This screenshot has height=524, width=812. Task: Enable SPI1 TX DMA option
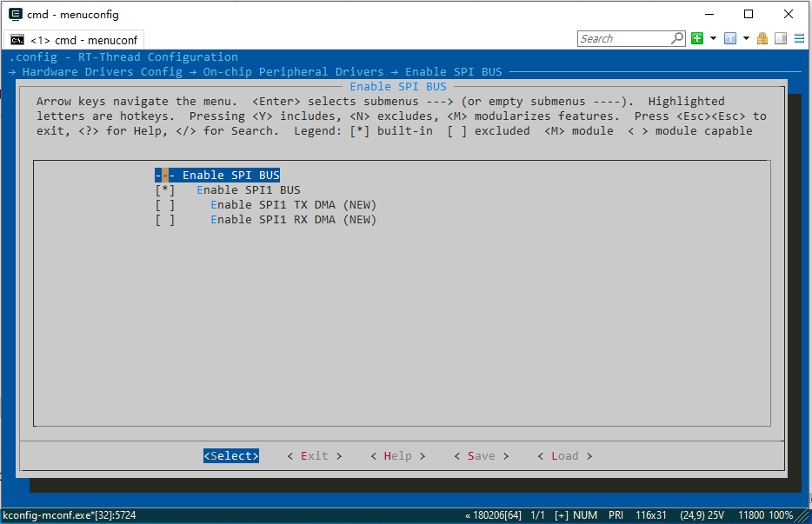165,205
